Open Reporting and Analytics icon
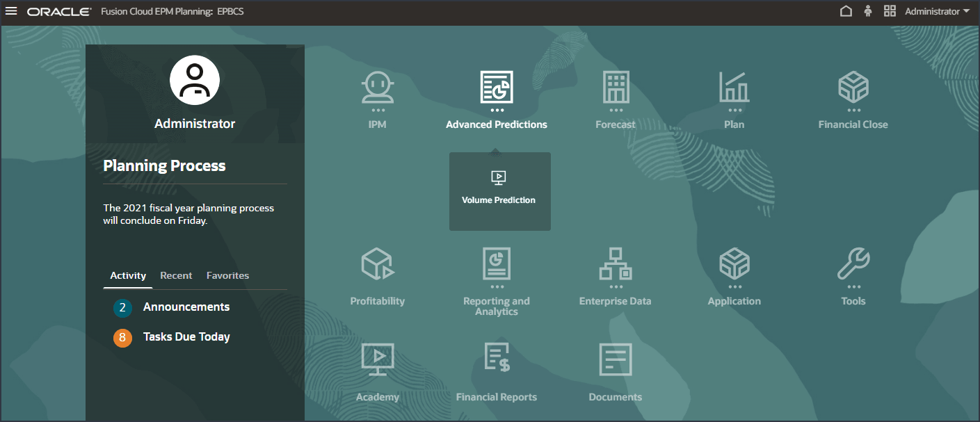Viewport: 980px width, 422px height. tap(497, 263)
